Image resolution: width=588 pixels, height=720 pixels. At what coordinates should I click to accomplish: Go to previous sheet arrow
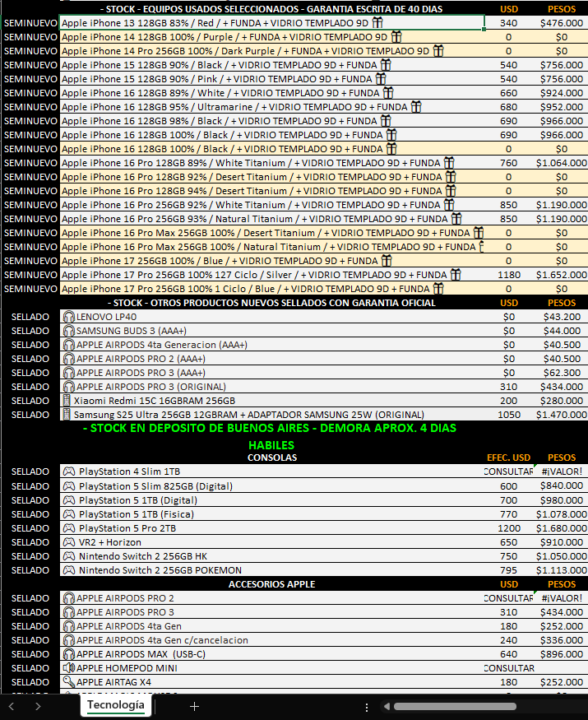click(12, 706)
